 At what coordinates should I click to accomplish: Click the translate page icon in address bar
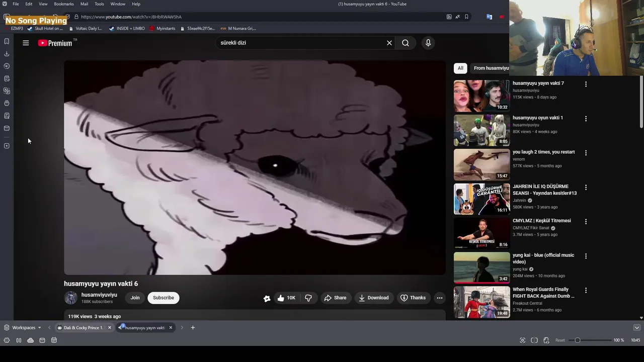[x=457, y=17]
